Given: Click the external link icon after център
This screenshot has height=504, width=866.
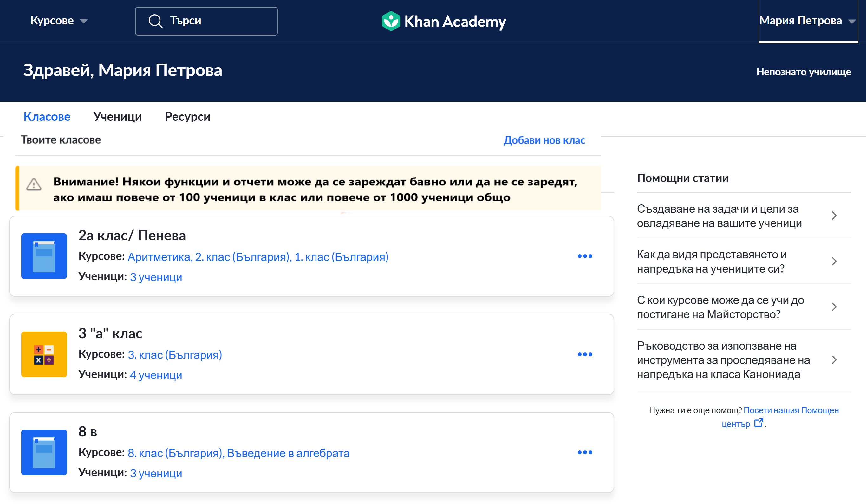Looking at the screenshot, I should pos(759,423).
